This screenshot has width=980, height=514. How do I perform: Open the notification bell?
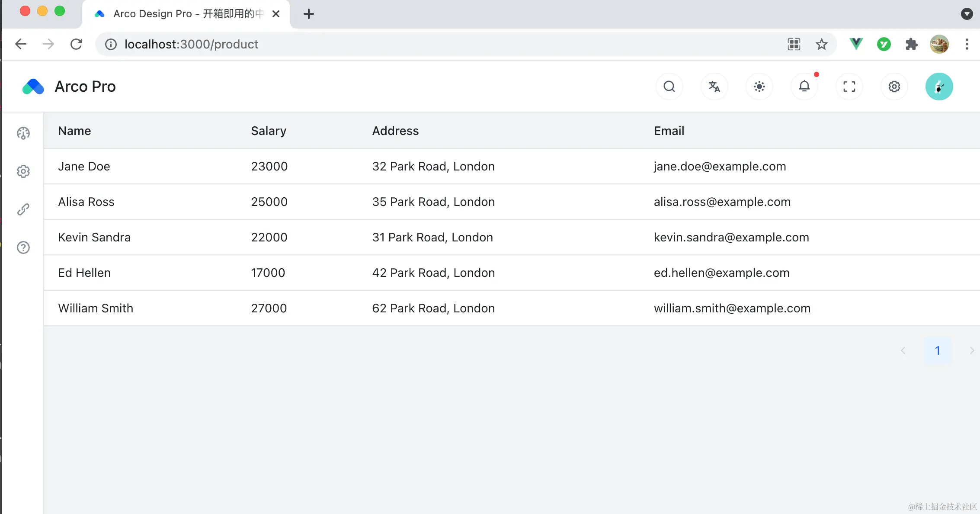[804, 87]
